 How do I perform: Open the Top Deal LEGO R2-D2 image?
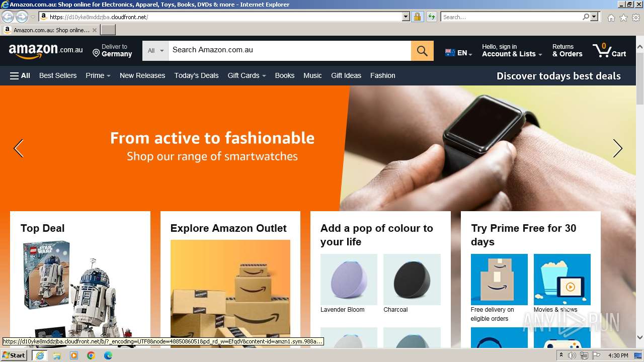tap(80, 294)
